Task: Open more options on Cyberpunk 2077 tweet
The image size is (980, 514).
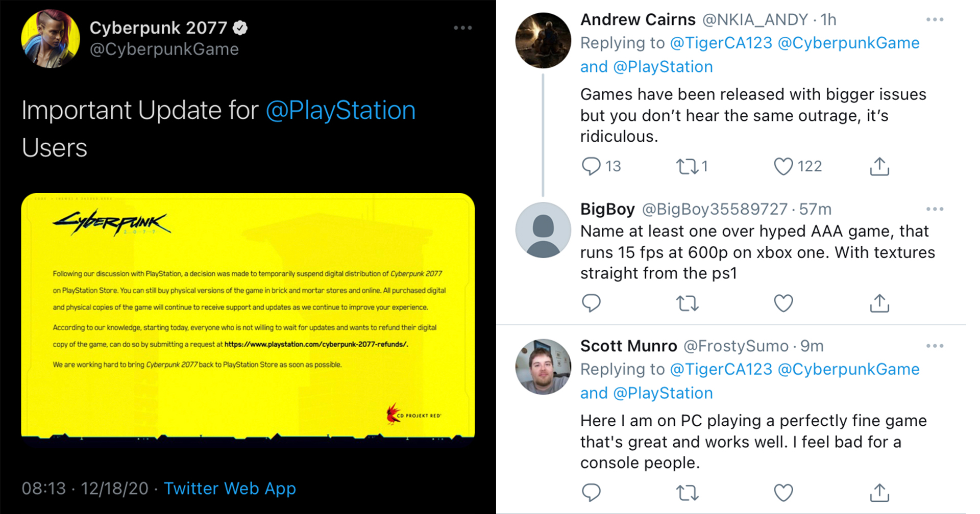Action: click(462, 28)
